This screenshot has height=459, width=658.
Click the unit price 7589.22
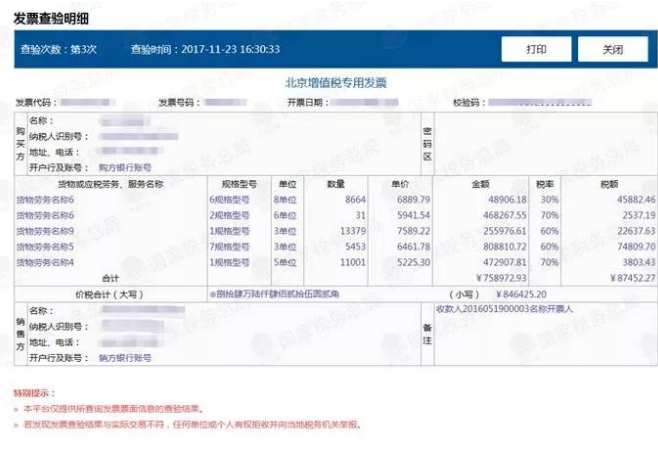[414, 231]
